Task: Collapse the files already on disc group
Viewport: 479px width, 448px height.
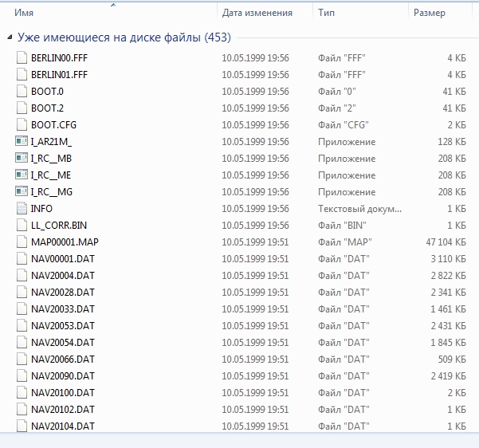Action: tap(9, 37)
